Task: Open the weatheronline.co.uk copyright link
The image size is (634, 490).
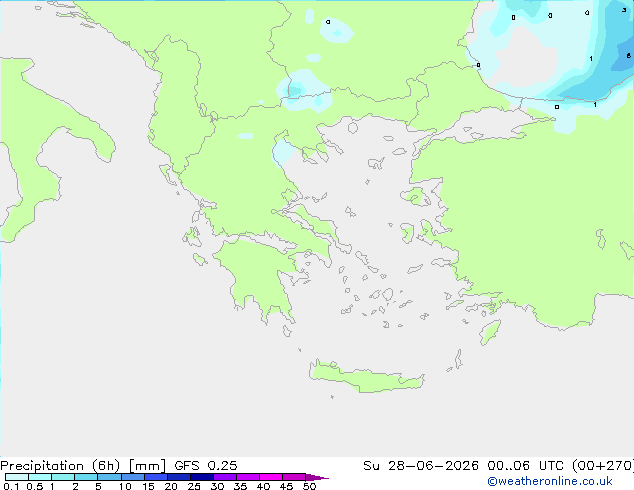Action: 549,481
